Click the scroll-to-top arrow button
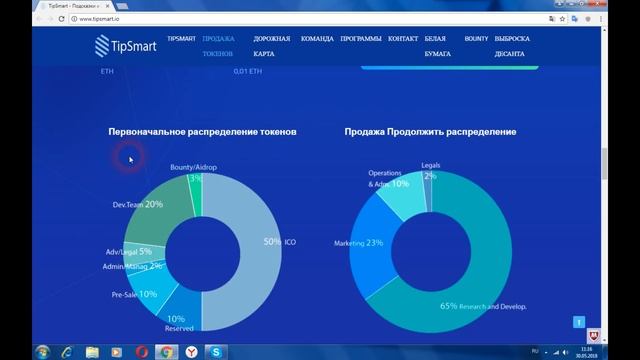Viewport: 640px width, 360px height. [x=579, y=322]
